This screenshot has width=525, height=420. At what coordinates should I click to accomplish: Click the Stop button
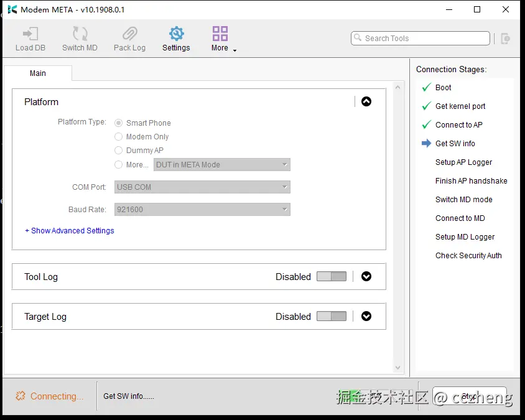(x=470, y=397)
